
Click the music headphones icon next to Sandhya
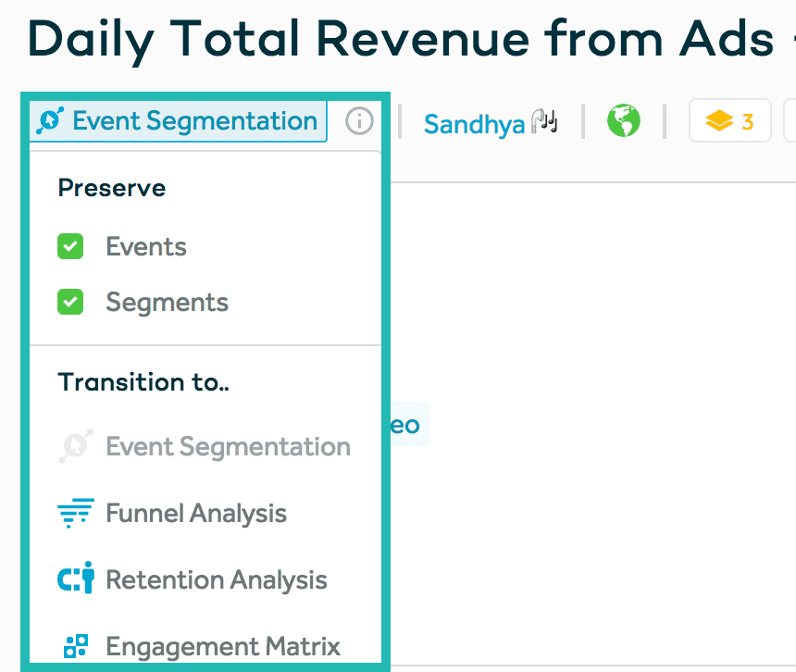point(545,121)
